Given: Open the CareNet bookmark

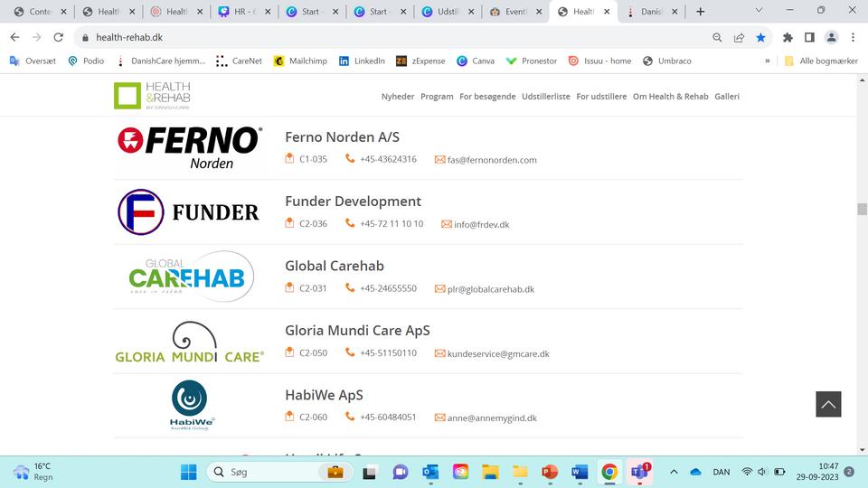Looking at the screenshot, I should pyautogui.click(x=239, y=61).
